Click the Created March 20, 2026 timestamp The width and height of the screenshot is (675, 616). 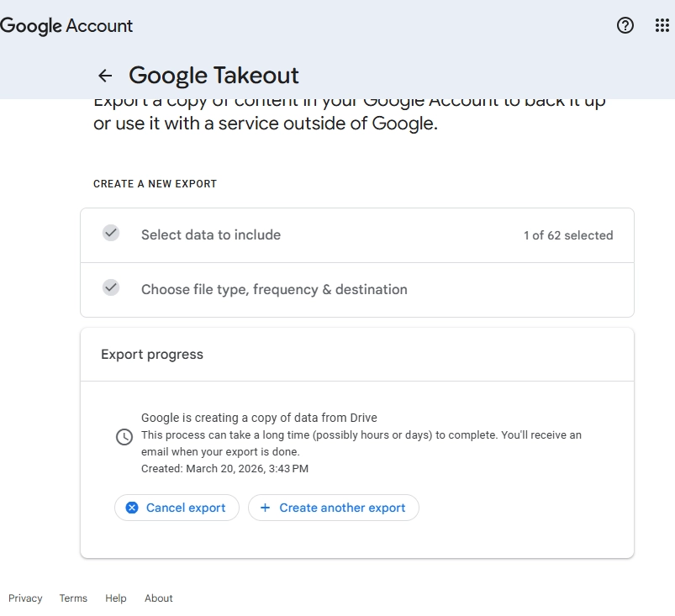pyautogui.click(x=224, y=469)
